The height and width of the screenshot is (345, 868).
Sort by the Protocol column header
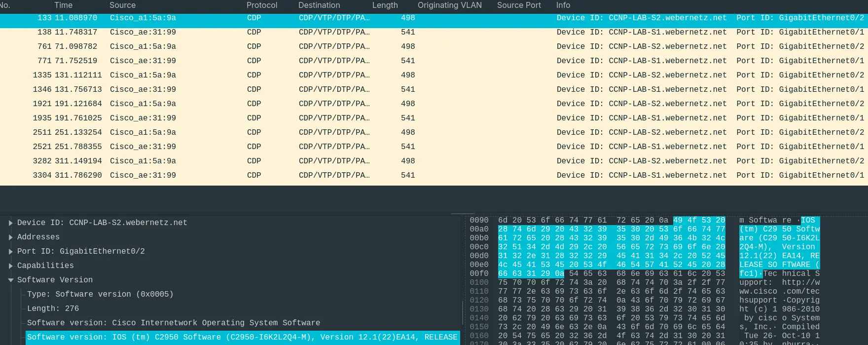coord(262,5)
